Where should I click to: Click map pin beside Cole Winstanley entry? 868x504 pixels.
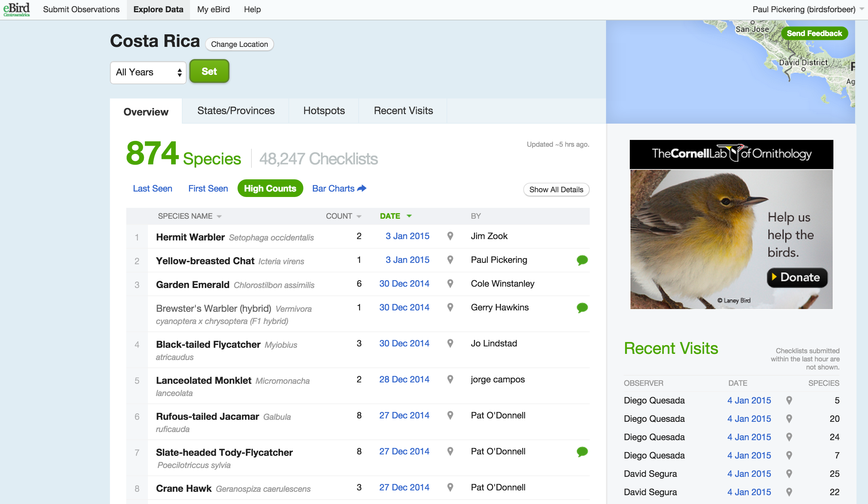tap(450, 284)
